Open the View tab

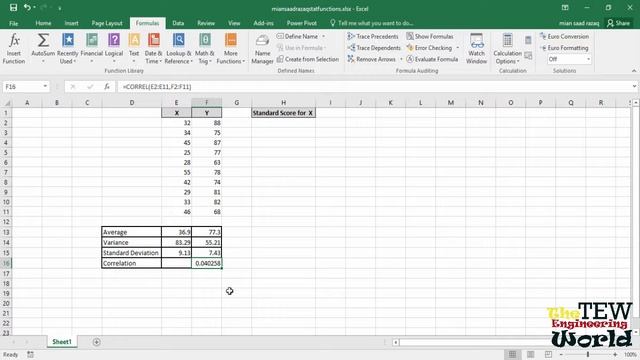tap(234, 23)
